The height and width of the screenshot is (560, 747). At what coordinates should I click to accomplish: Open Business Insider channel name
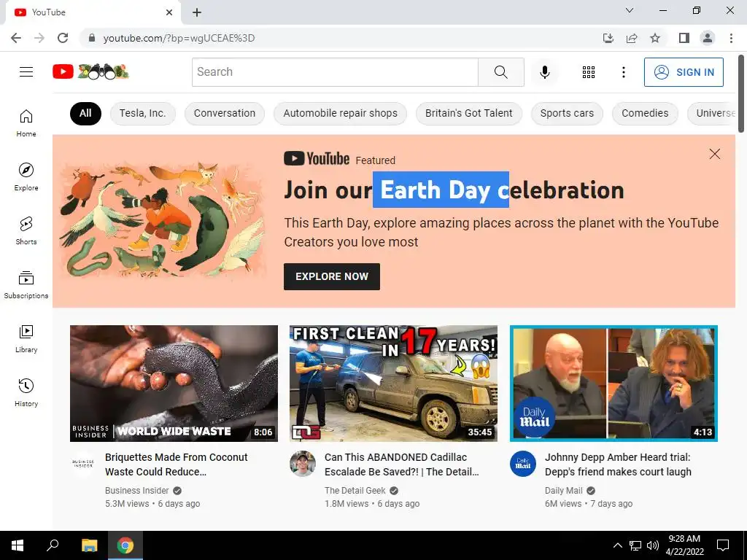pos(136,491)
